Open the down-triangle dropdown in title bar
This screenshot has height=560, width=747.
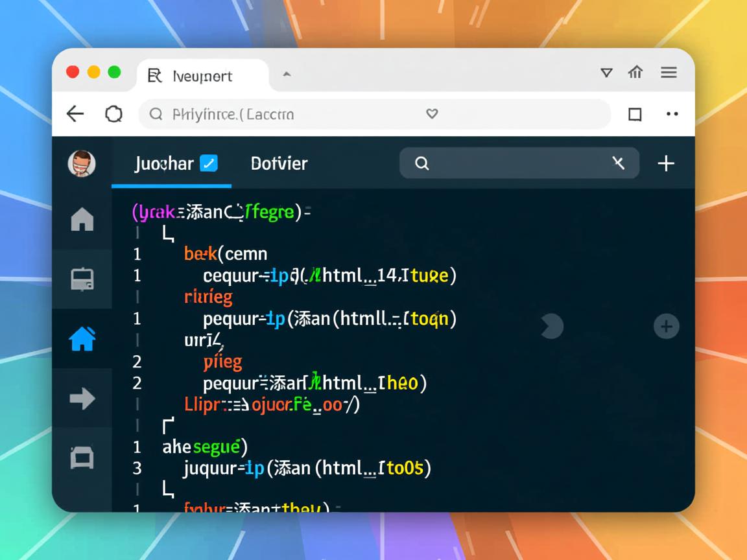pos(606,73)
